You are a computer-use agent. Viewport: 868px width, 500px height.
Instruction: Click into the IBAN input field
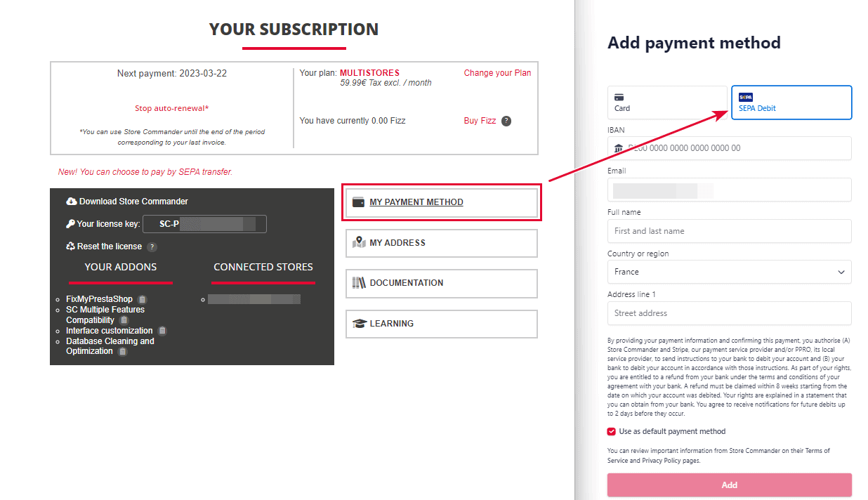pos(734,148)
